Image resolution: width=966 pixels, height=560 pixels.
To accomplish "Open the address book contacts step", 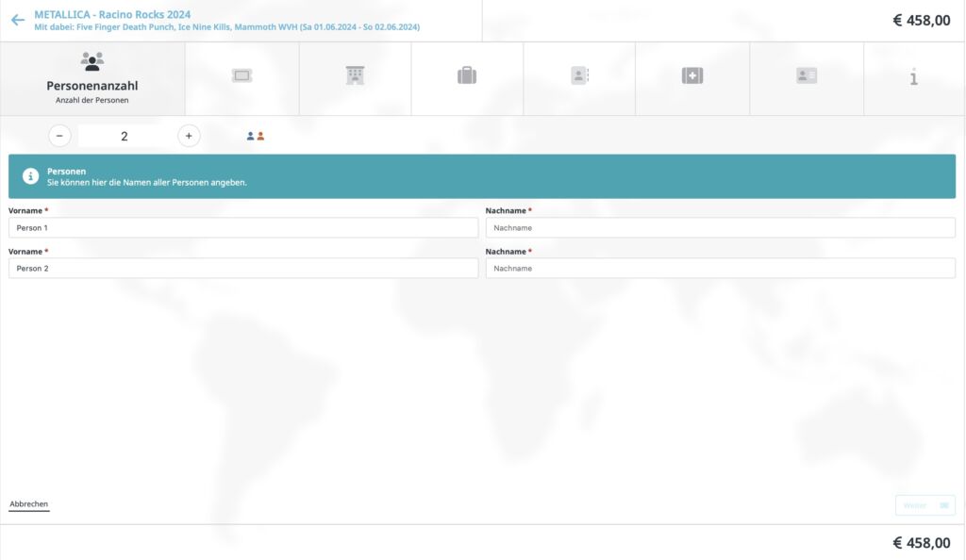I will click(x=579, y=76).
